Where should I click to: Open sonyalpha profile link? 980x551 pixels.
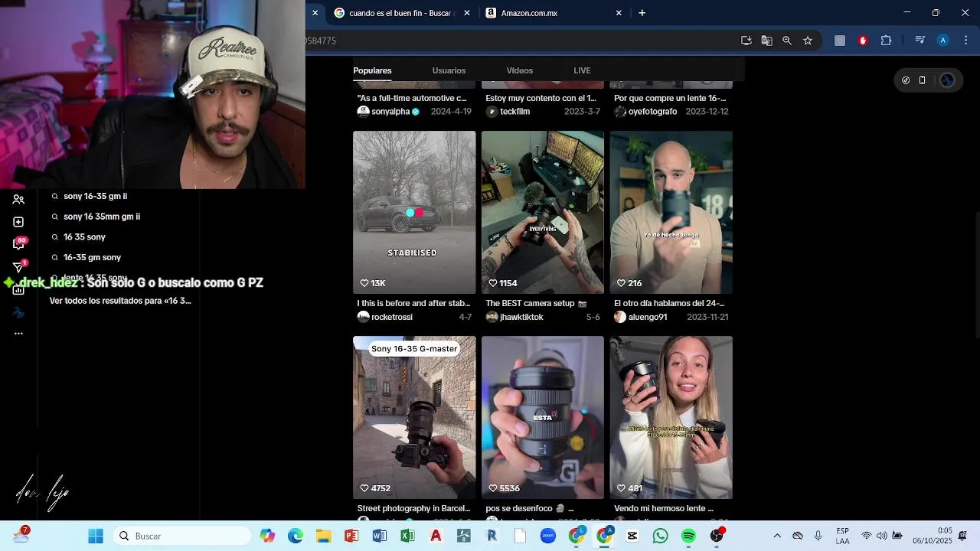point(389,112)
